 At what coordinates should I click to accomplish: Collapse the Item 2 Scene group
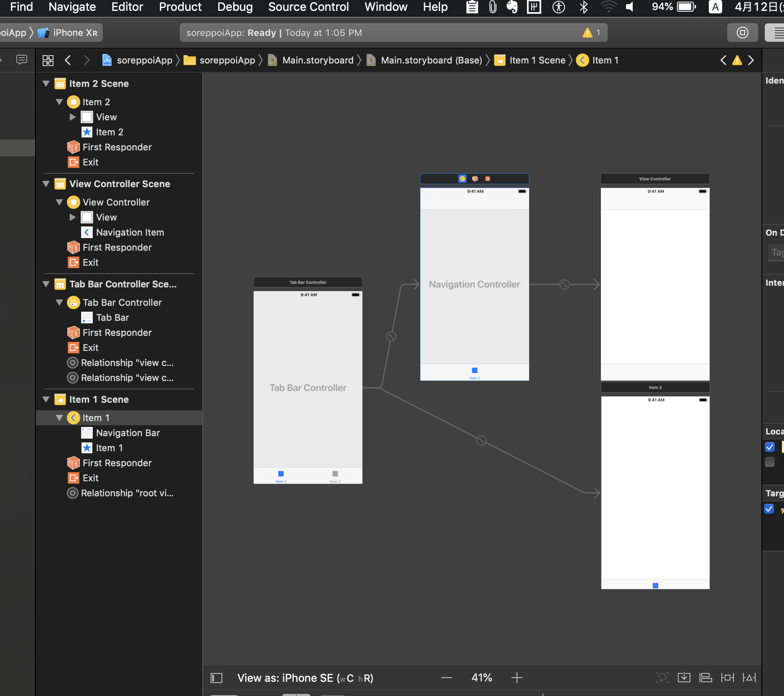coord(46,84)
